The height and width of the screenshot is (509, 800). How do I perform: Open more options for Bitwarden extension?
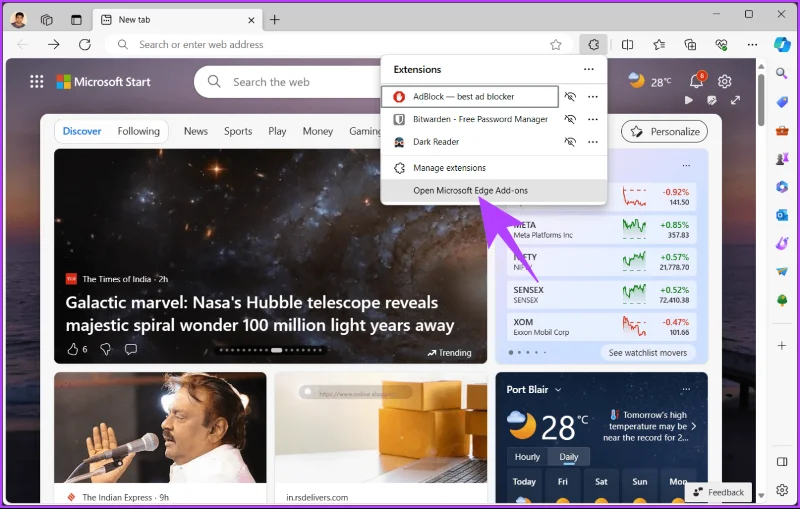(x=592, y=119)
